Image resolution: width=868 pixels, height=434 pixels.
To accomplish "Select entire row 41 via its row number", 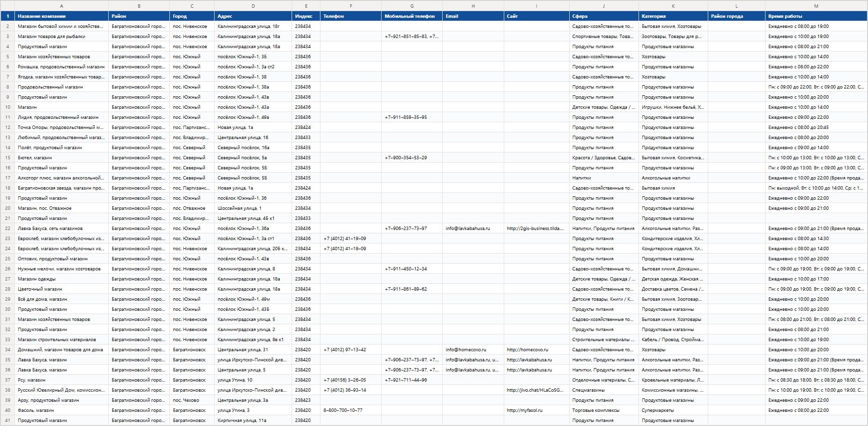I will (x=7, y=421).
